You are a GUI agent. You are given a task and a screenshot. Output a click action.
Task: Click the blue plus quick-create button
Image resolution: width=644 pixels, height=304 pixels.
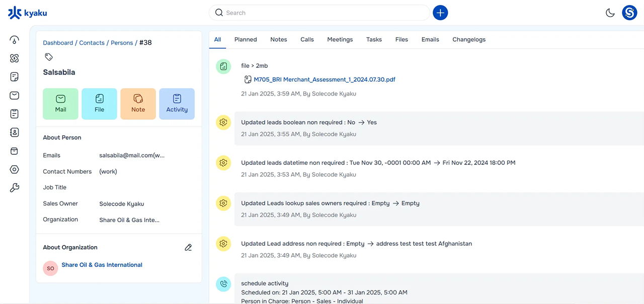pos(440,13)
